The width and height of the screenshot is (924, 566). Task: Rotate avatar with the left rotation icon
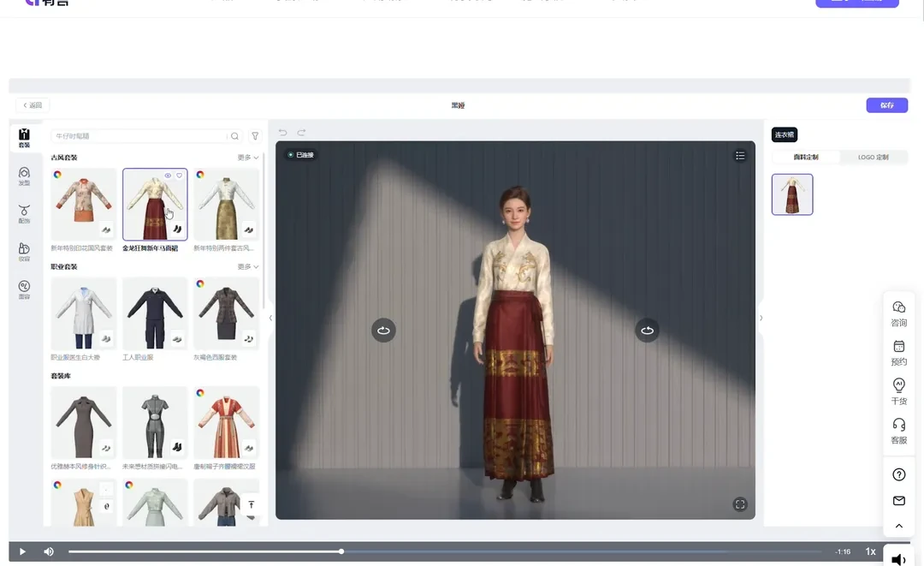[383, 331]
